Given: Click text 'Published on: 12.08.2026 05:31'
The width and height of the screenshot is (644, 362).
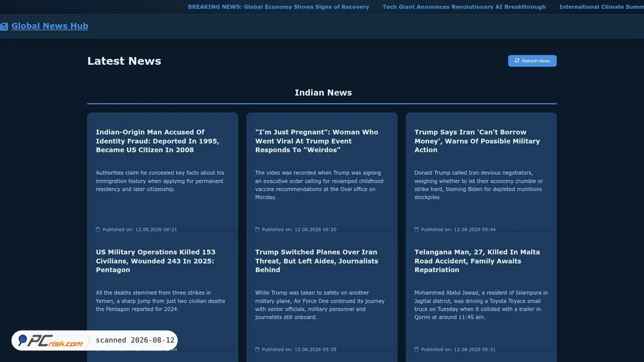Looking at the screenshot, I should [x=458, y=349].
